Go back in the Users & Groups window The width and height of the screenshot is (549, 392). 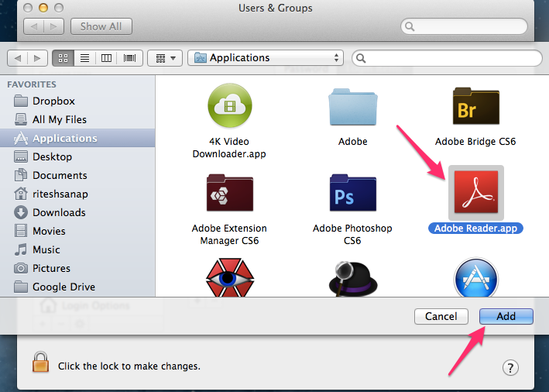(x=34, y=26)
